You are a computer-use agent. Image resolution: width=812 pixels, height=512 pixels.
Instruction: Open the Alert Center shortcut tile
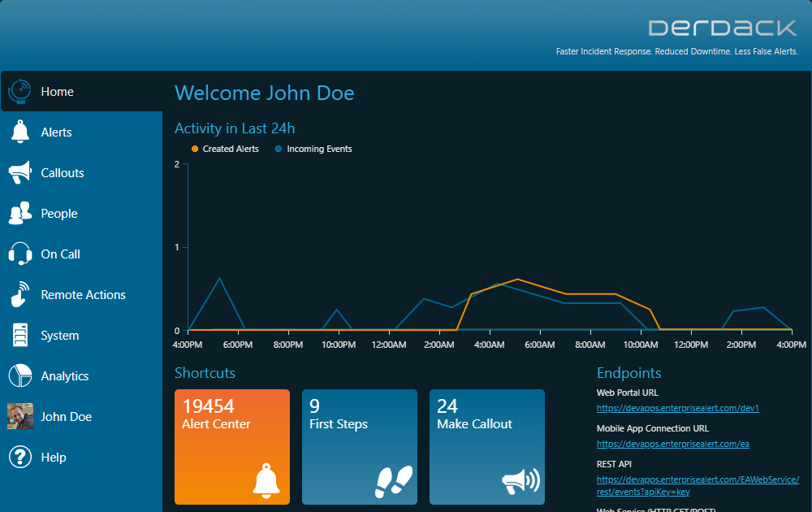point(232,447)
